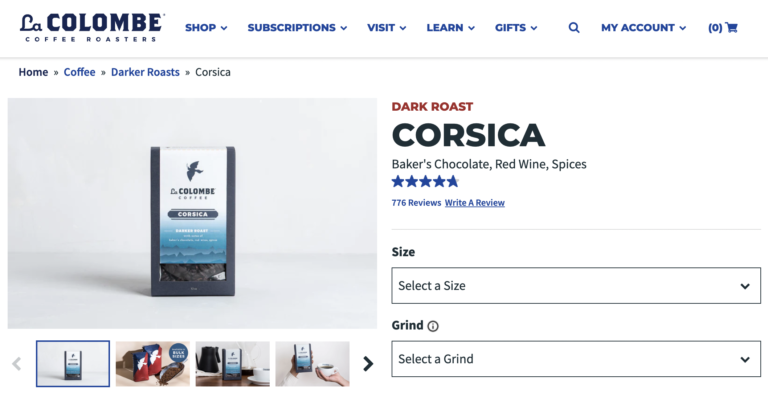Viewport: 768px width, 397px height.
Task: Click the search magnifier icon
Action: [x=574, y=28]
